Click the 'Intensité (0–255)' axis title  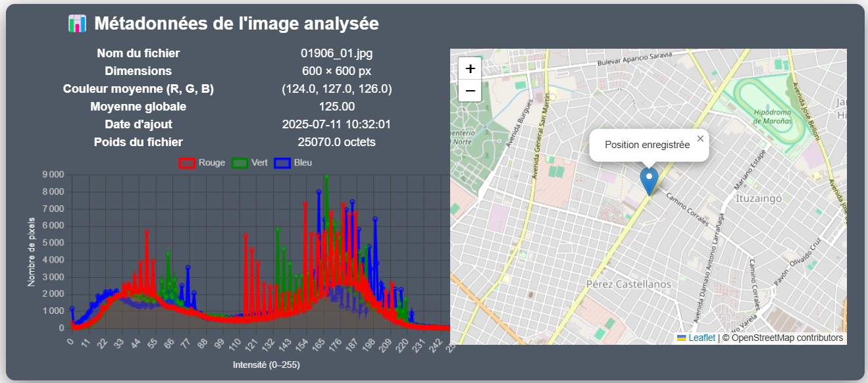coord(267,365)
